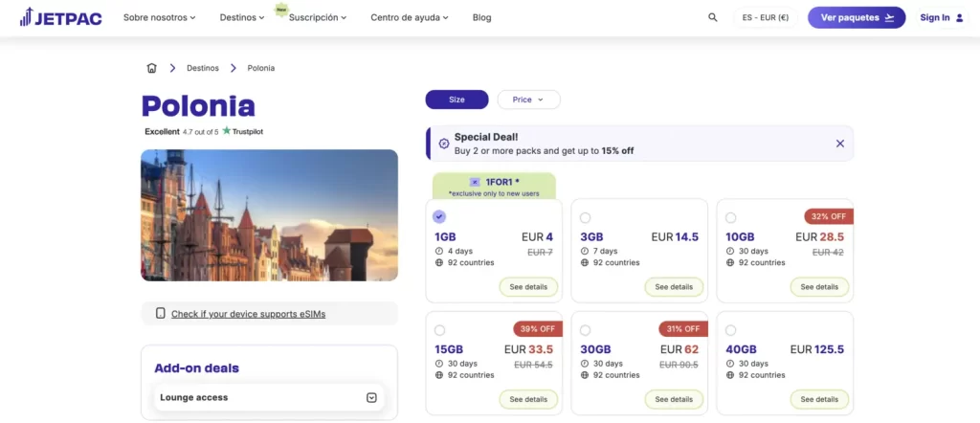See details for the 1GB plan

(x=528, y=287)
